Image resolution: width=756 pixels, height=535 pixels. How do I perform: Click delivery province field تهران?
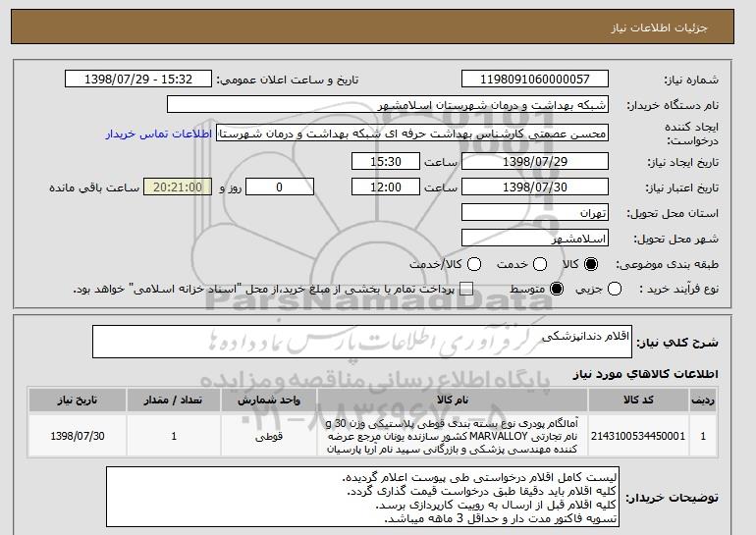[x=535, y=213]
